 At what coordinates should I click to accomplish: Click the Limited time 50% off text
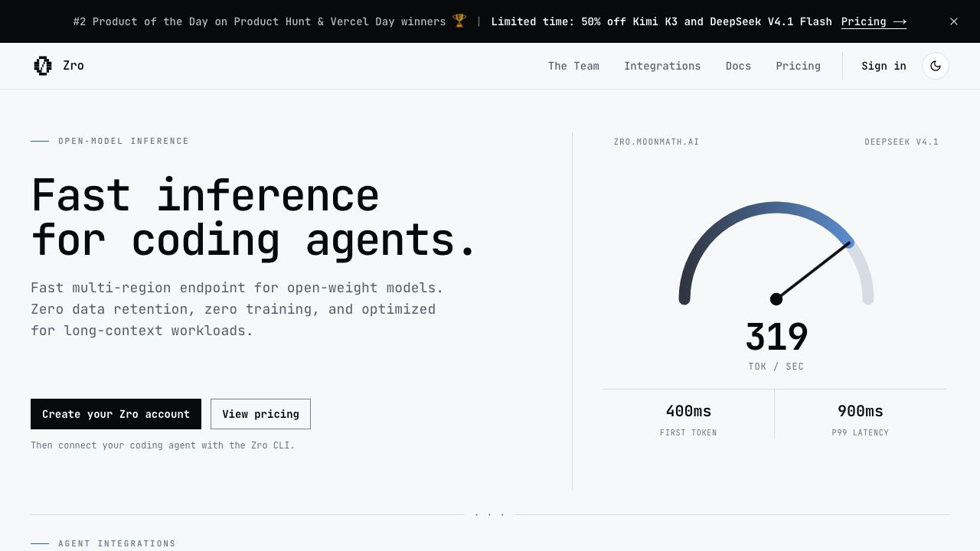pos(661,21)
